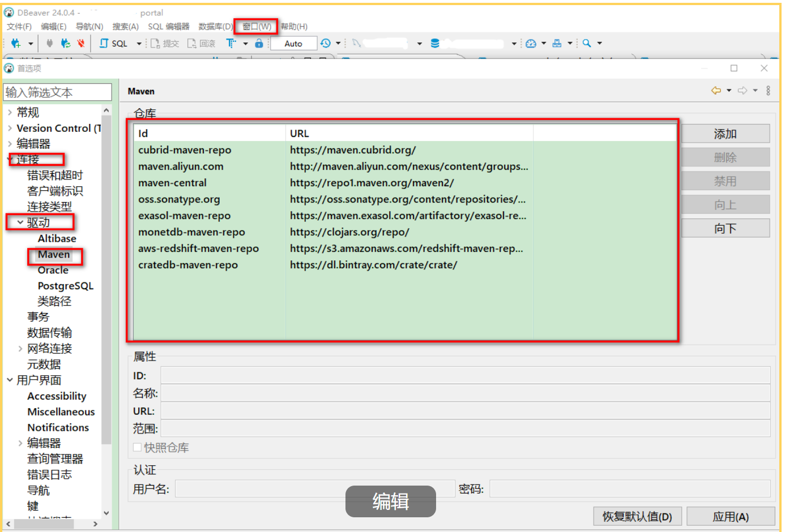Viewport: 811px width, 532px height.
Task: Click the yellow Back arrow in preferences
Action: pos(716,91)
